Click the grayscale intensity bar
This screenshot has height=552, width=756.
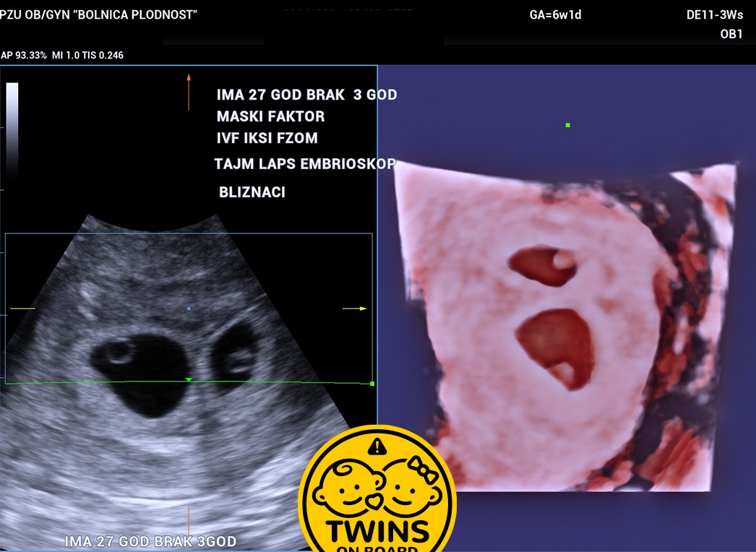click(x=12, y=131)
